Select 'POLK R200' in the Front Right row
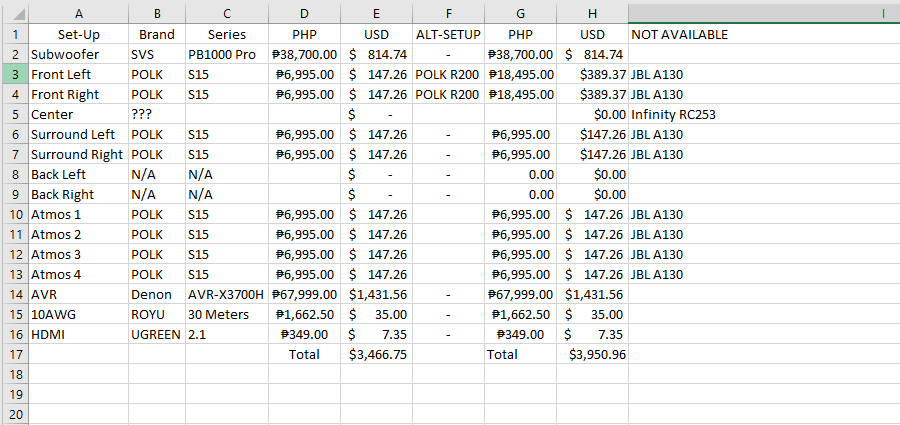Screen dimensions: 900x425 (448, 94)
